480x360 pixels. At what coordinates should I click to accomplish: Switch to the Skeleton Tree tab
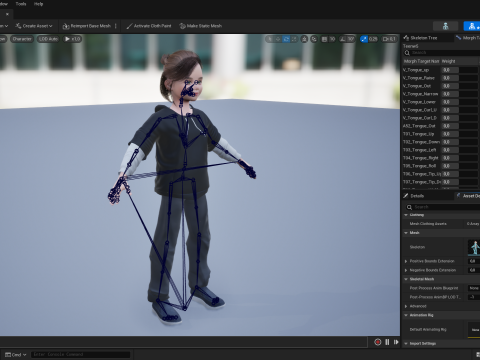coord(421,38)
